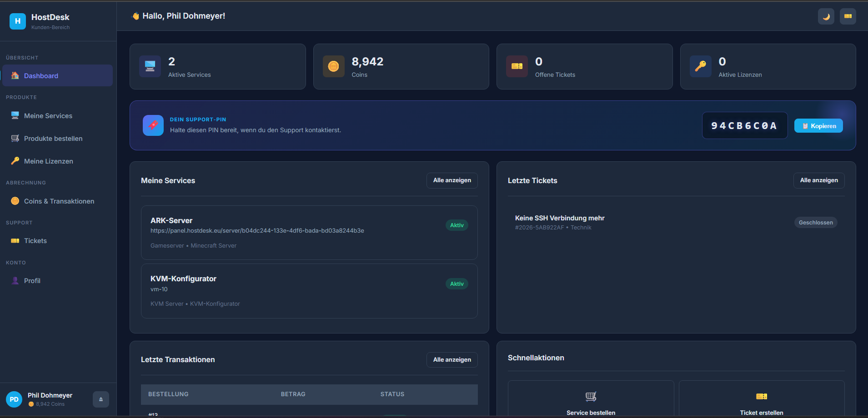Show all tickets via Alle anzeigen
This screenshot has height=418, width=868.
point(818,180)
